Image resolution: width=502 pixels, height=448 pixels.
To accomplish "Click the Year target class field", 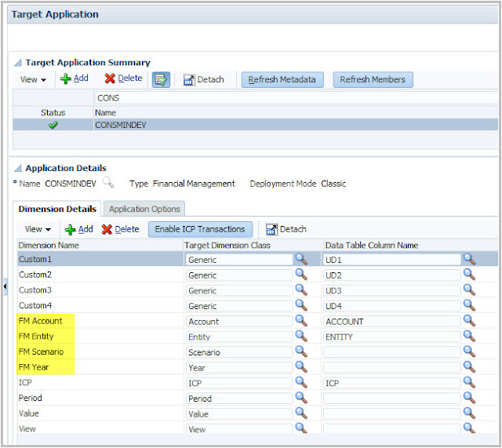I will point(238,368).
